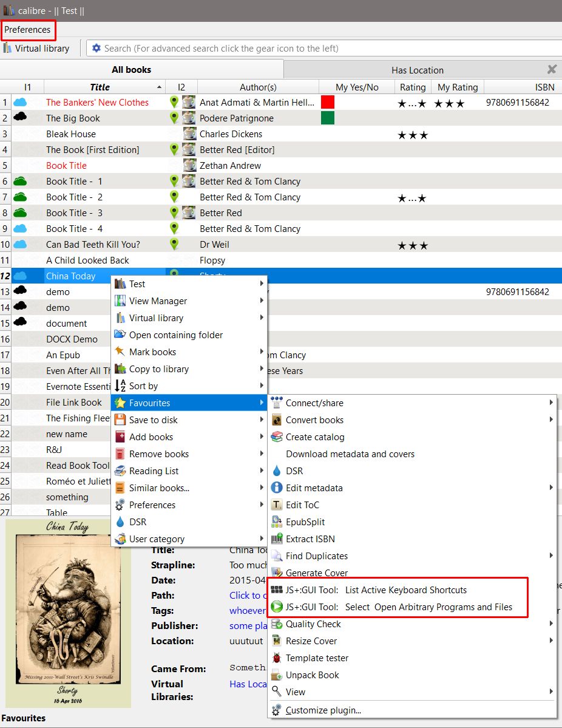Click the 'Has Loca…' virtual library link

(248, 684)
